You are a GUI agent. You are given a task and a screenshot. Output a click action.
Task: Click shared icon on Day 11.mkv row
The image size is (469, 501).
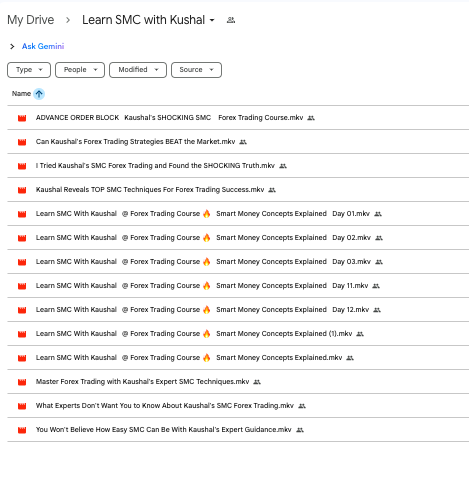pyautogui.click(x=376, y=286)
